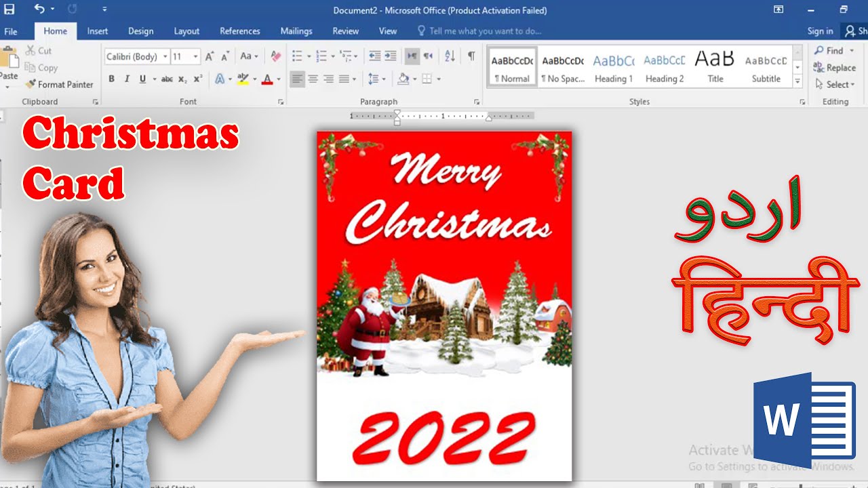The height and width of the screenshot is (488, 868).
Task: Open the font size dropdown
Action: point(196,57)
